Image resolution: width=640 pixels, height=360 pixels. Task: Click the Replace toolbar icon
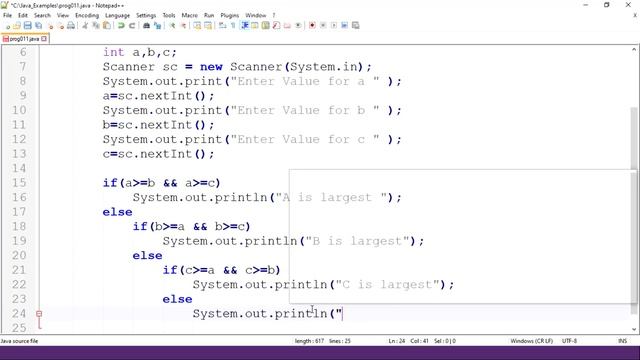[157, 26]
